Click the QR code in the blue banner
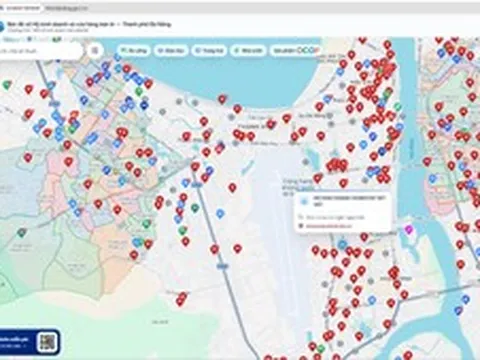The image size is (480, 360). click(48, 342)
